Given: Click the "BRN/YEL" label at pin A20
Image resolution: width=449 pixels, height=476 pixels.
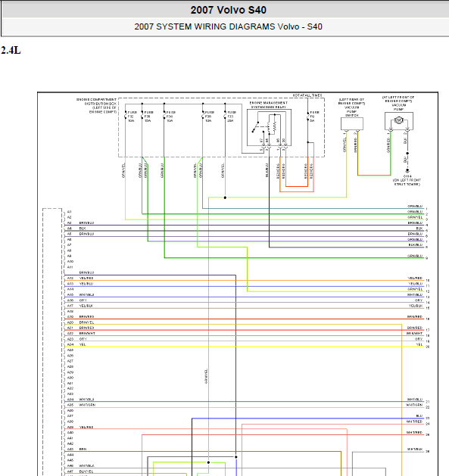Looking at the screenshot, I should click(x=86, y=322).
